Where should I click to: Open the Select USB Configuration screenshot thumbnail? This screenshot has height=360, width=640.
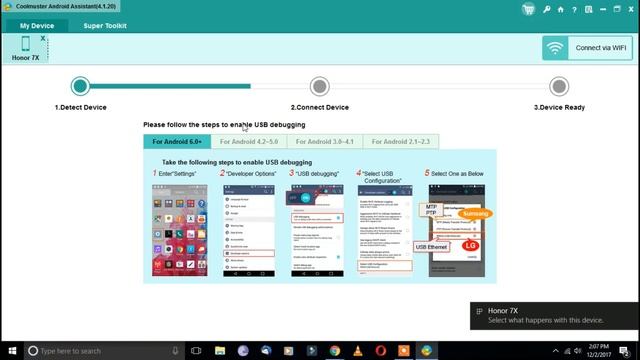coord(385,231)
